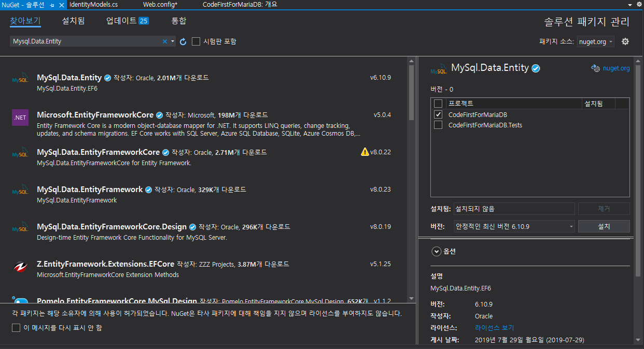Click the globe icon beside nuget.org link

(x=595, y=68)
